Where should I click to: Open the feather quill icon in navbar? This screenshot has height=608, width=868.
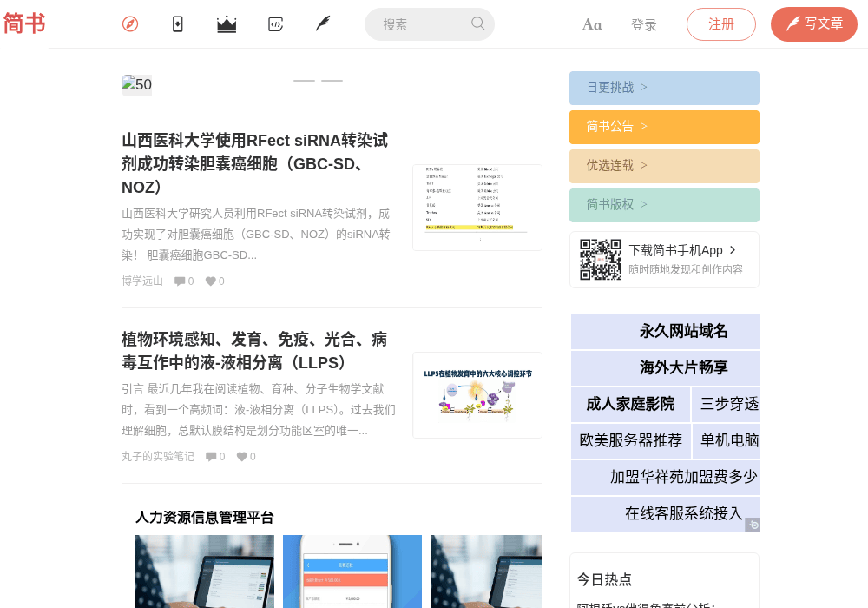tap(323, 23)
